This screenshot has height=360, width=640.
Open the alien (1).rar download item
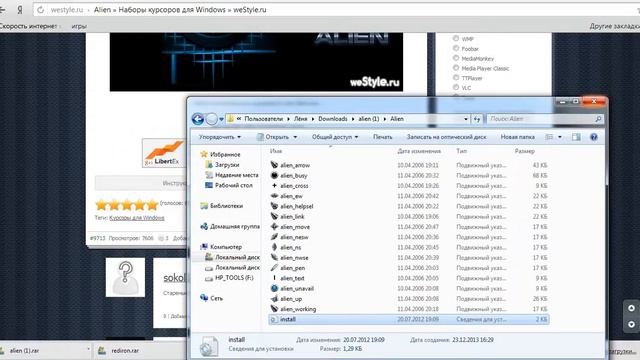[x=45, y=351]
